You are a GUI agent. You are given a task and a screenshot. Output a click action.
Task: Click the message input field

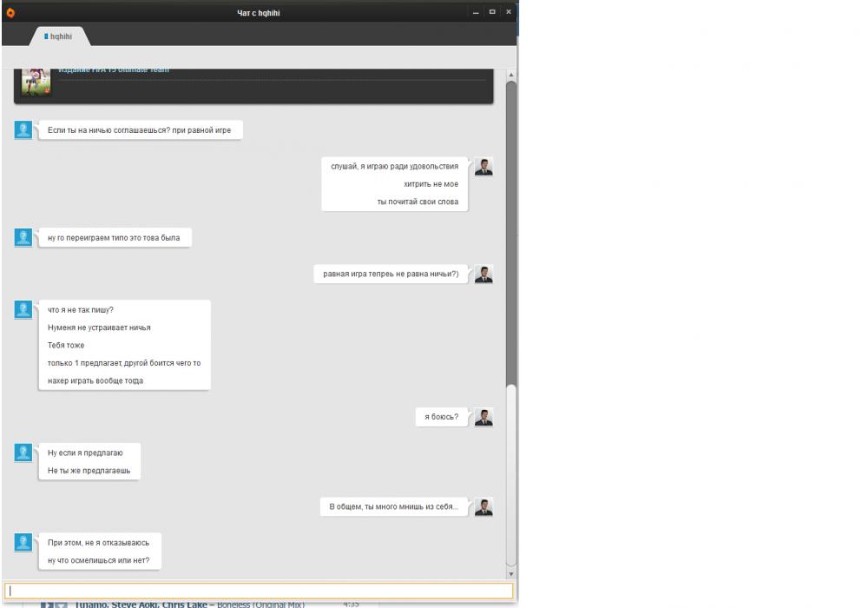click(x=259, y=591)
